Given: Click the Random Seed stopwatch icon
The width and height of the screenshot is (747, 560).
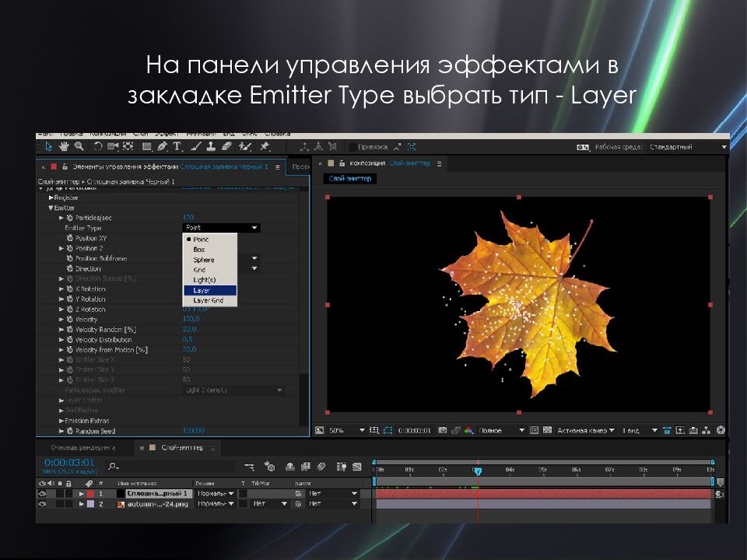Looking at the screenshot, I should click(x=69, y=431).
